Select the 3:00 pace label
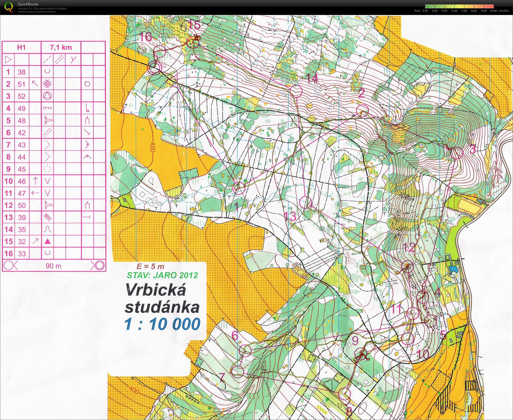 [425, 11]
